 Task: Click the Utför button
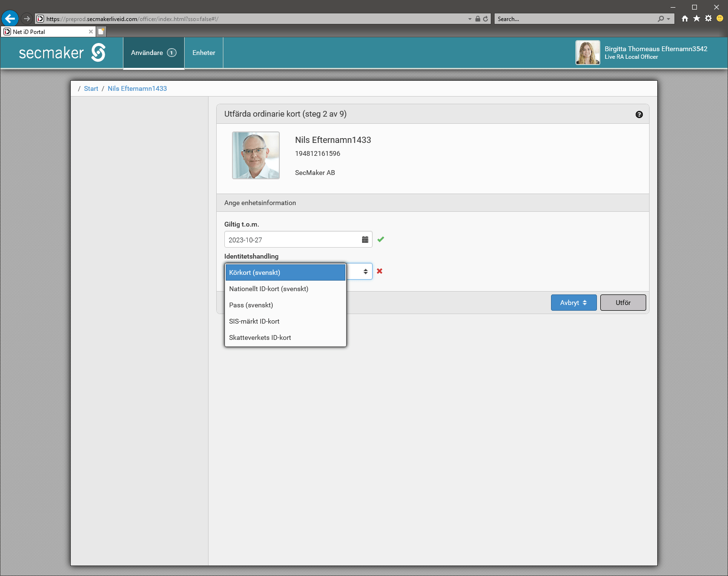623,303
